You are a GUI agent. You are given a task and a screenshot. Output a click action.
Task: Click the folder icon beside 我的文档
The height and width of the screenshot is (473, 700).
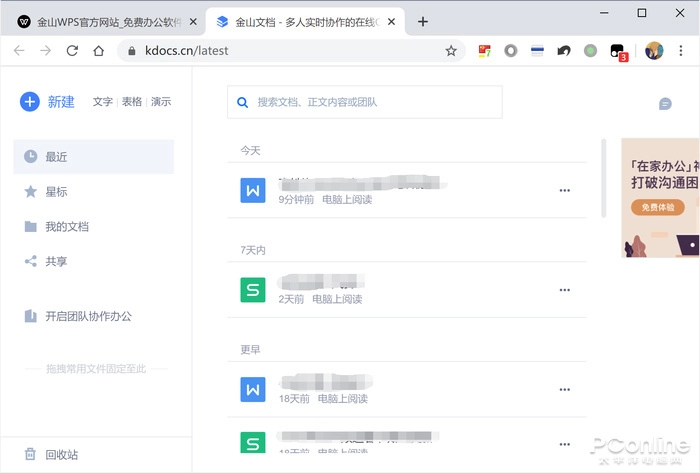tap(30, 227)
